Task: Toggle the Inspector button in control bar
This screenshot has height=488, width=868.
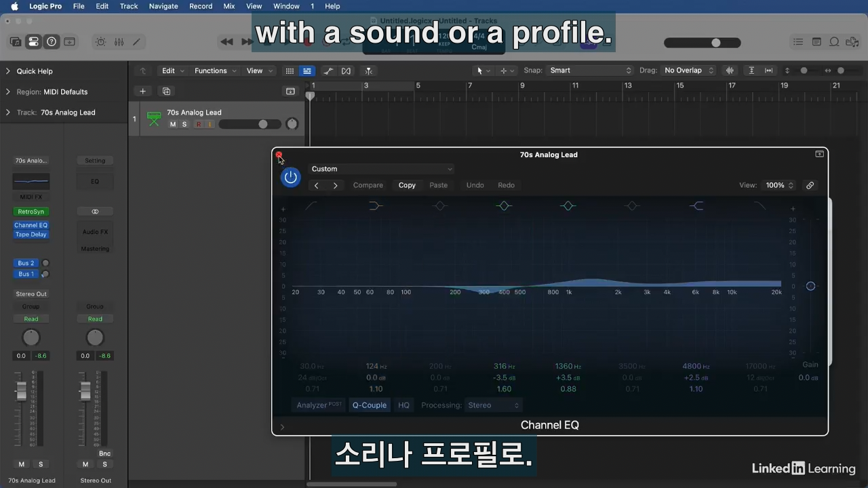Action: click(33, 42)
